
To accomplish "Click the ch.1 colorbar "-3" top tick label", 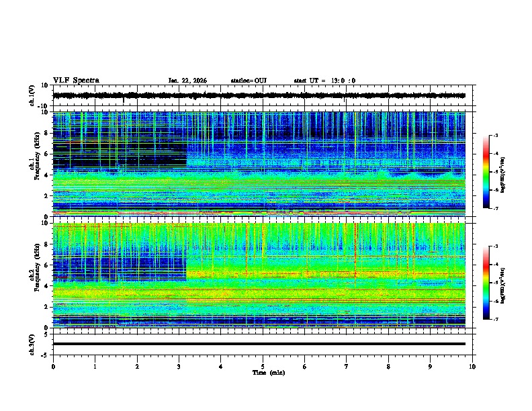I will (496, 136).
